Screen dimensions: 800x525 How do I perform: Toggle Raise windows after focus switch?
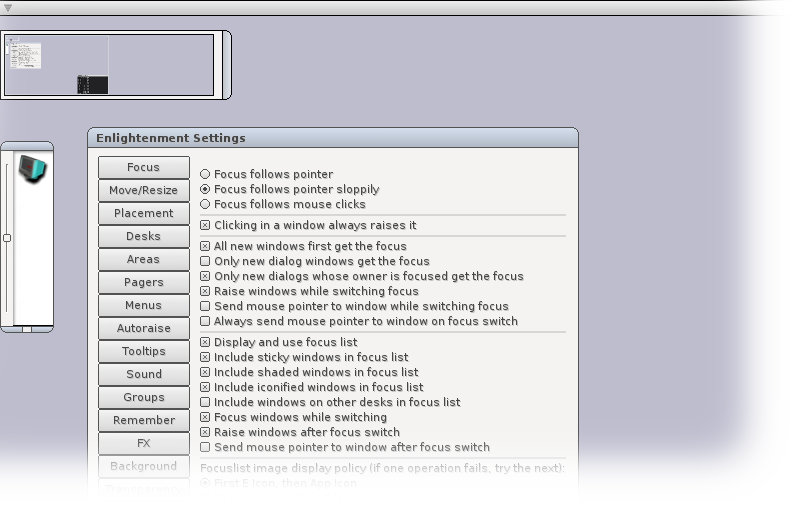click(205, 432)
